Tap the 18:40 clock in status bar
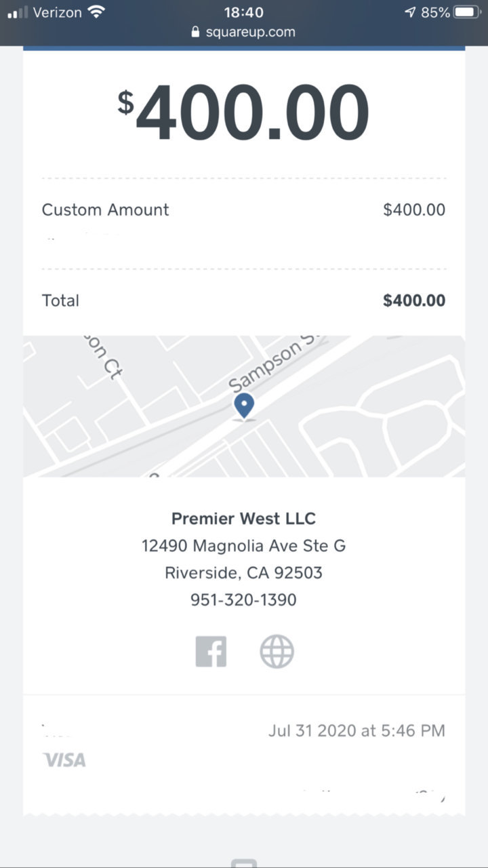488x868 pixels. (x=243, y=12)
